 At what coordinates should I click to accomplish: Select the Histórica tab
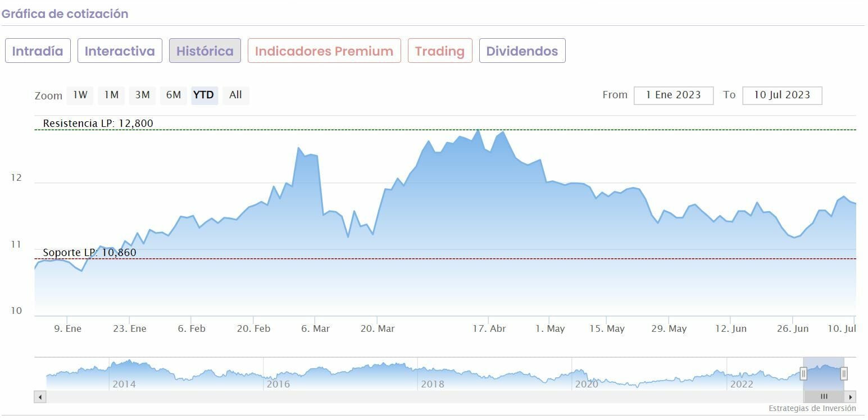205,51
